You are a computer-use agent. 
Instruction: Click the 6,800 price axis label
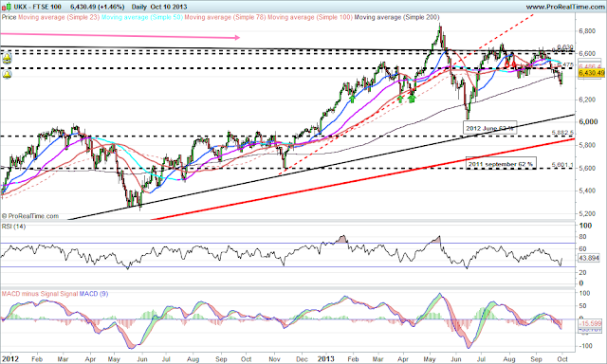pyautogui.click(x=587, y=31)
